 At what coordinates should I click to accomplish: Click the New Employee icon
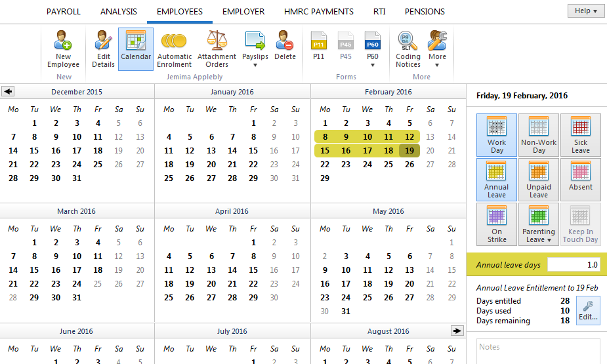(x=63, y=41)
